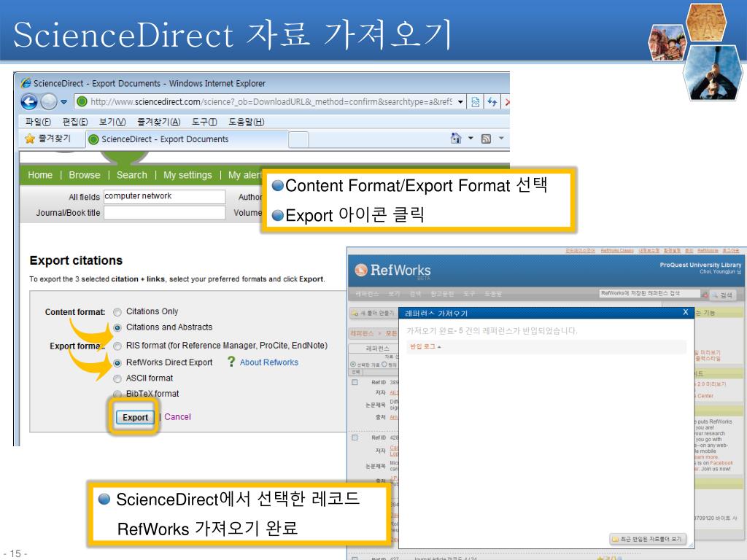The height and width of the screenshot is (560, 747).
Task: Open the 도구(T) menu
Action: pyautogui.click(x=204, y=122)
